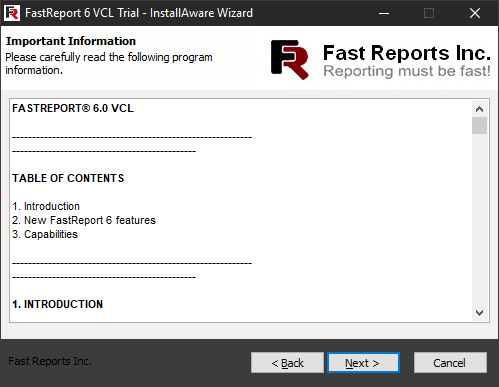499x387 pixels.
Task: Click the 'TABLE OF CONTENTS' heading
Action: coord(68,178)
